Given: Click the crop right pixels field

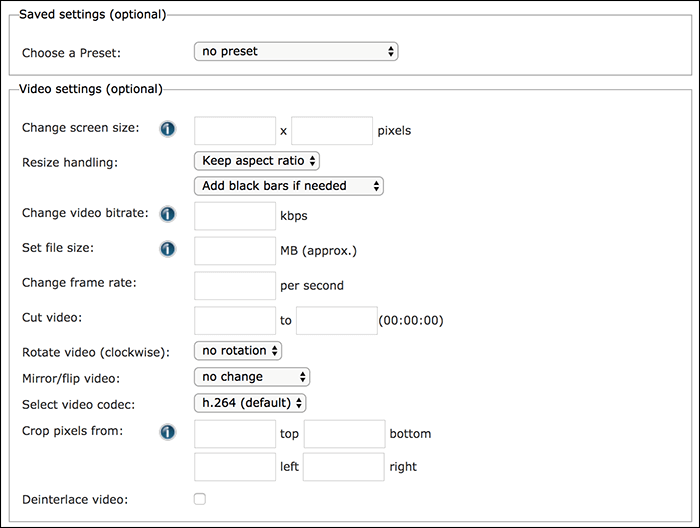Looking at the screenshot, I should [x=343, y=467].
